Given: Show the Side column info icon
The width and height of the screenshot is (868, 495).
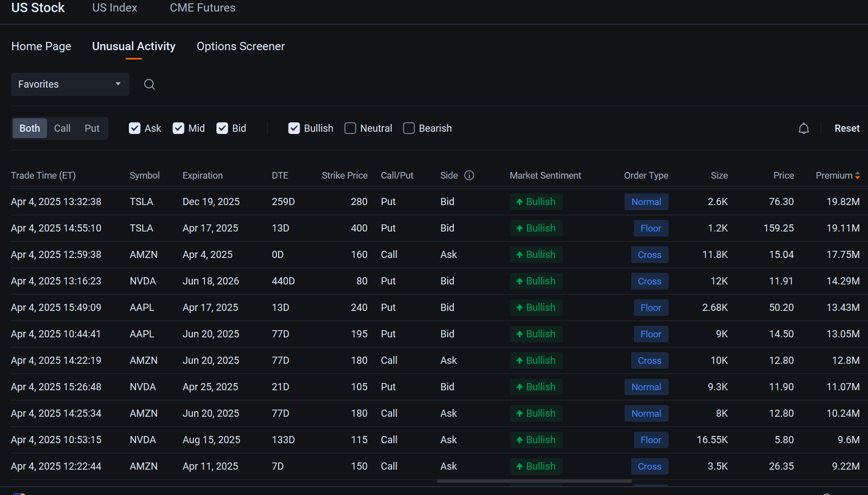Looking at the screenshot, I should pyautogui.click(x=469, y=175).
